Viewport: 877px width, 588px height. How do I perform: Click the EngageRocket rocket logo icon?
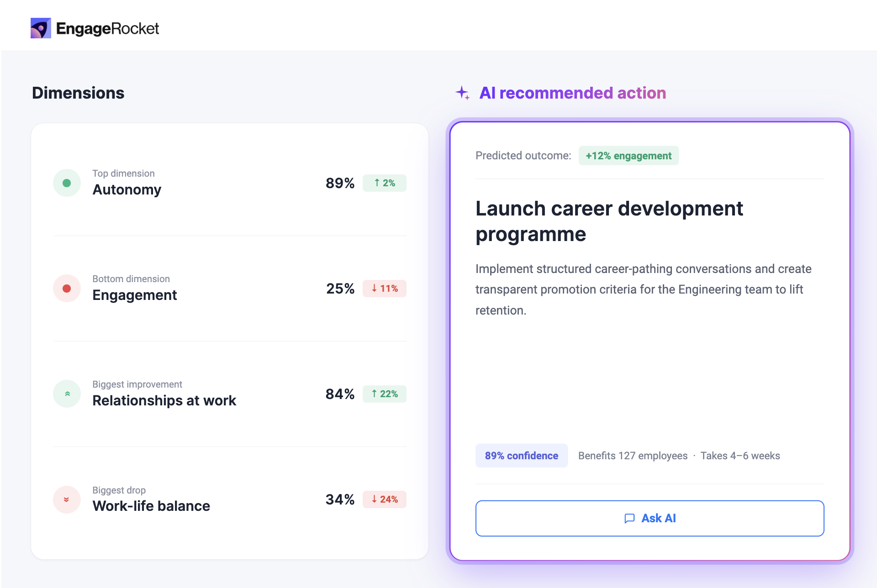(41, 28)
